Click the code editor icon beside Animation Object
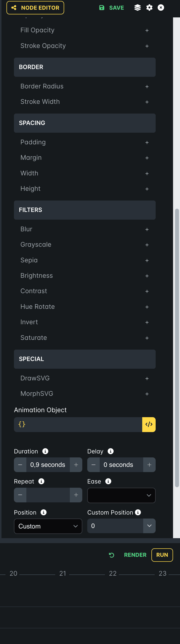Image resolution: width=180 pixels, height=644 pixels. coord(149,425)
